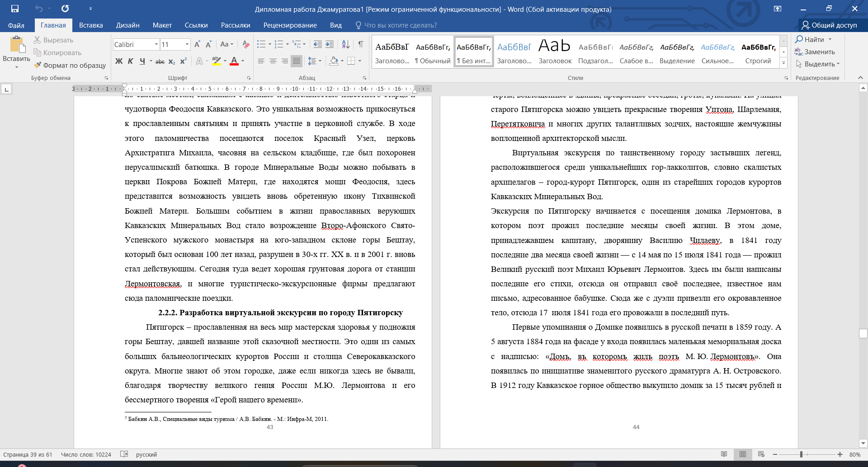Viewport: 868px width, 467px height.
Task: Click the Clear Formatting eraser icon
Action: tap(246, 44)
